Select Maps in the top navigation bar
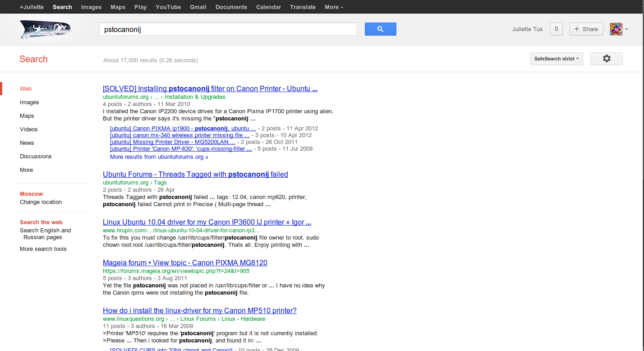The width and height of the screenshot is (644, 351). point(118,7)
